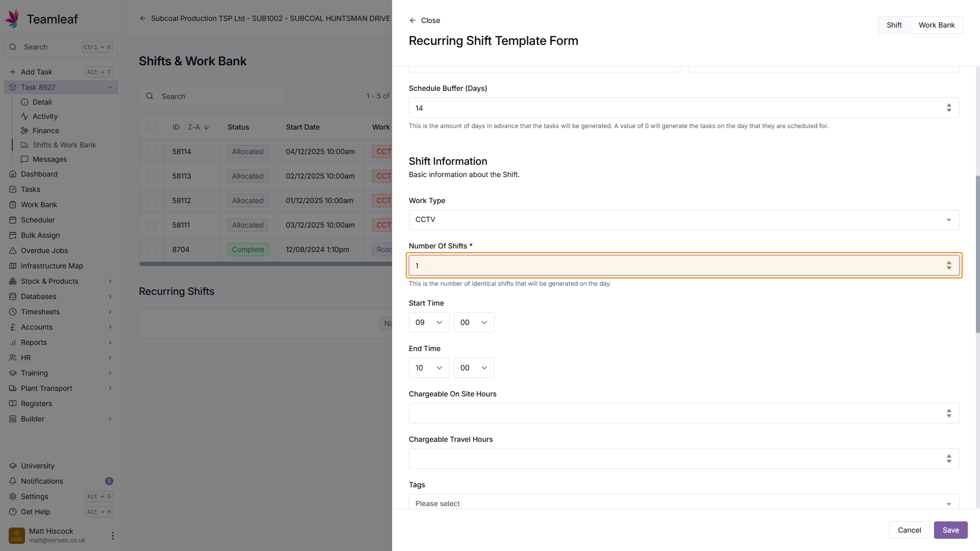Click the back arrow beside Subcoal Production
Viewport: 980px width, 551px height.
point(143,18)
